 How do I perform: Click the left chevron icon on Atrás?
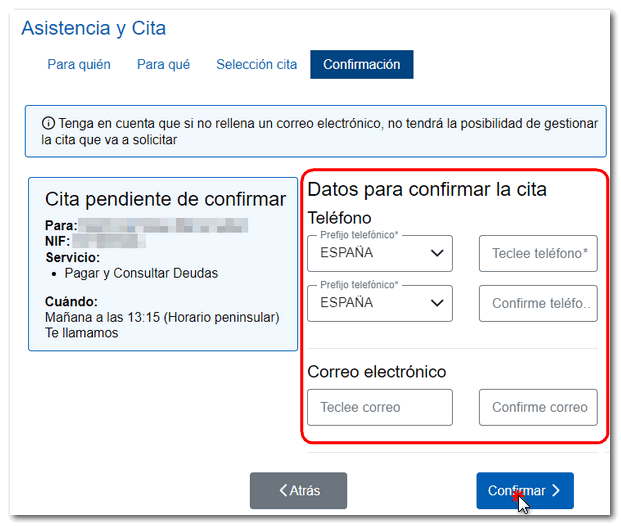[x=283, y=490]
